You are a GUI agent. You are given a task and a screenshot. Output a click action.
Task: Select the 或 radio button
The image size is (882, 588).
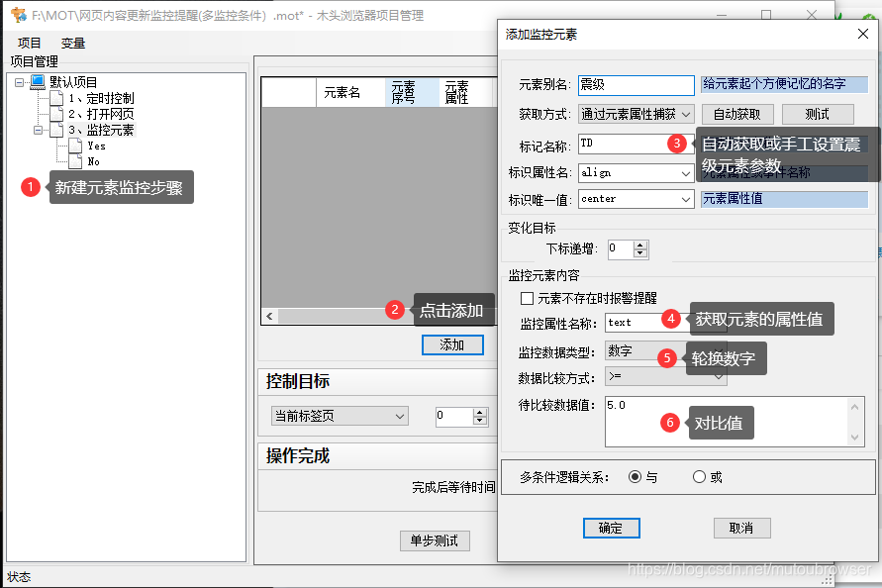point(699,477)
